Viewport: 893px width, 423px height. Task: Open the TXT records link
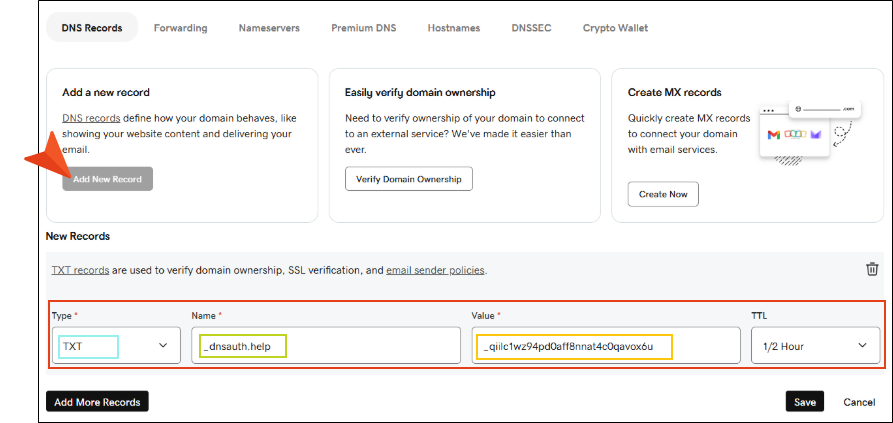[x=80, y=270]
